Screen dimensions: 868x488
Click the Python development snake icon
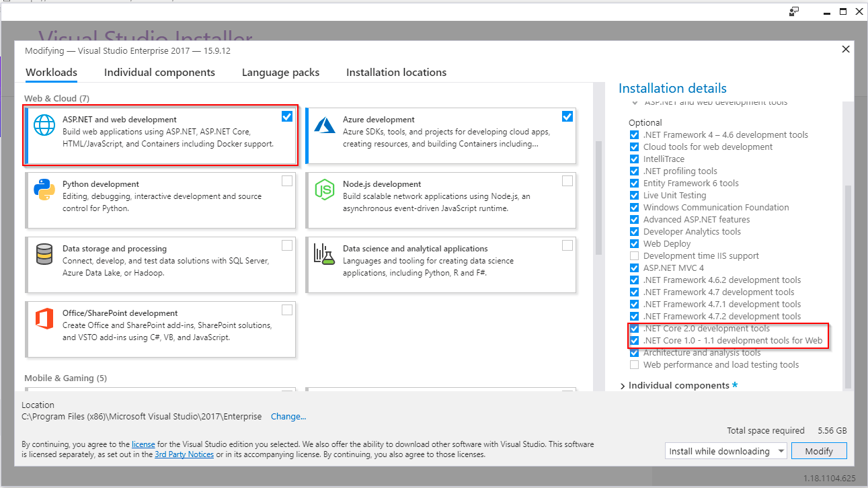pyautogui.click(x=44, y=190)
